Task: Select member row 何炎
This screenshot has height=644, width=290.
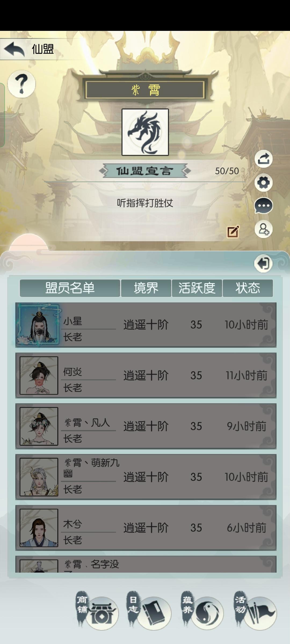Action: pyautogui.click(x=146, y=375)
